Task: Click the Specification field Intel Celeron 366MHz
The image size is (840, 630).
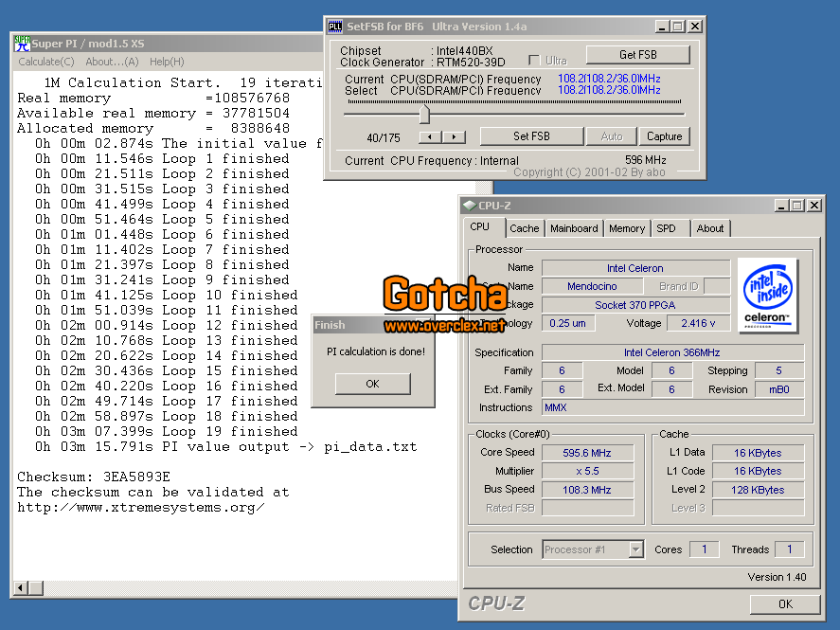Action: 672,352
